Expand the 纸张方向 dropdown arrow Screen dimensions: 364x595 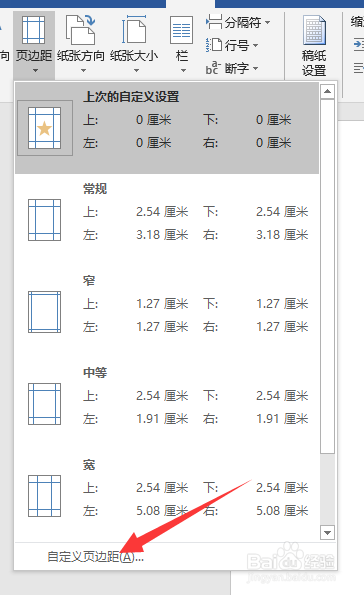pos(84,71)
